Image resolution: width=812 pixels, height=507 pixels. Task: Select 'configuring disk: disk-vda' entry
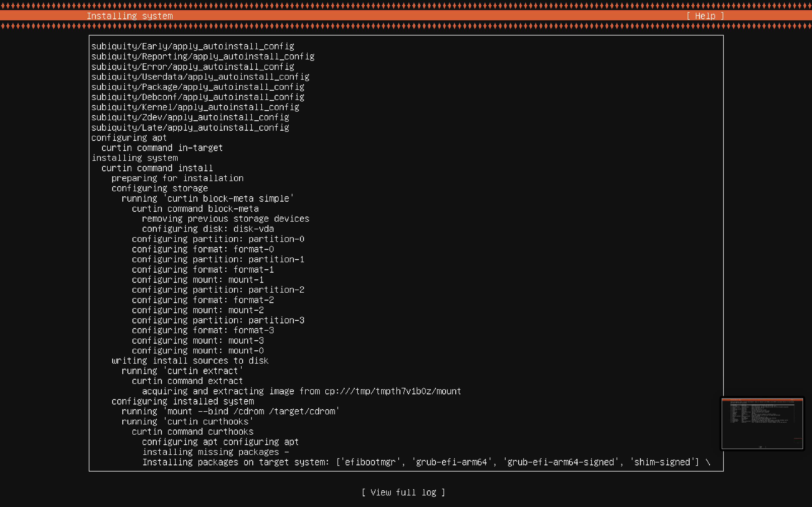(208, 229)
